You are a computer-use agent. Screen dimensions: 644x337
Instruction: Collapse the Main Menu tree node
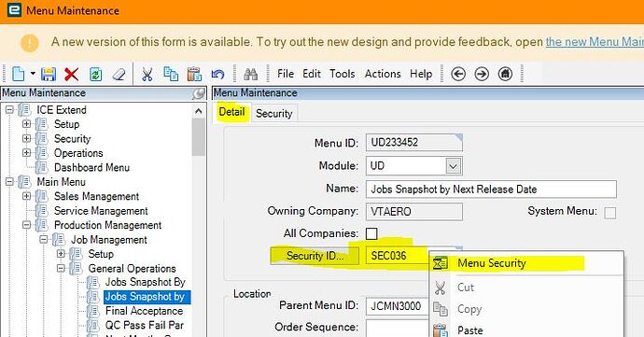tap(9, 182)
